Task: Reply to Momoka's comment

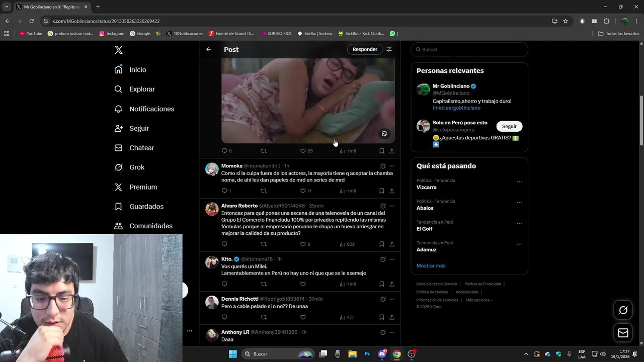Action: [x=226, y=191]
